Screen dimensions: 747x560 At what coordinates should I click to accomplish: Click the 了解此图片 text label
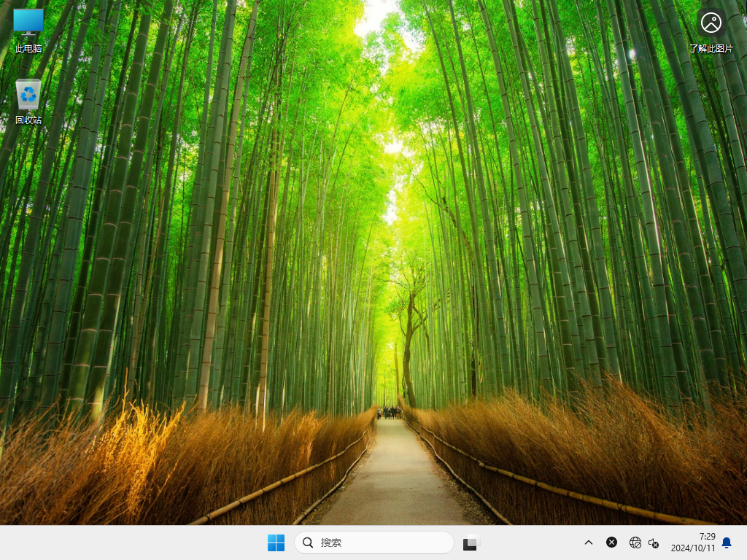[x=711, y=48]
